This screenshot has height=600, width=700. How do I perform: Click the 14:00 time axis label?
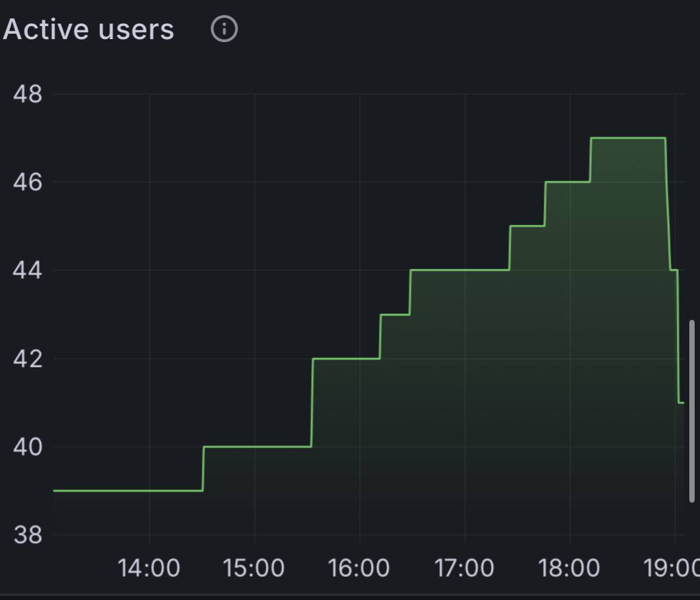(x=148, y=569)
